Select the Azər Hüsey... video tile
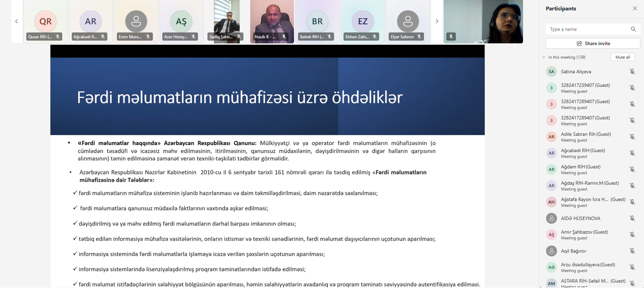The width and height of the screenshot is (644, 288). coord(181,22)
